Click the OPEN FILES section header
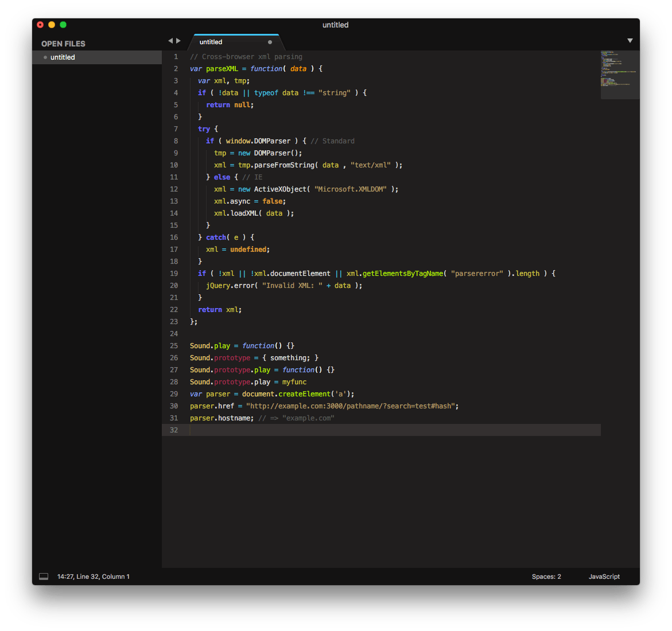The height and width of the screenshot is (631, 672). click(64, 43)
